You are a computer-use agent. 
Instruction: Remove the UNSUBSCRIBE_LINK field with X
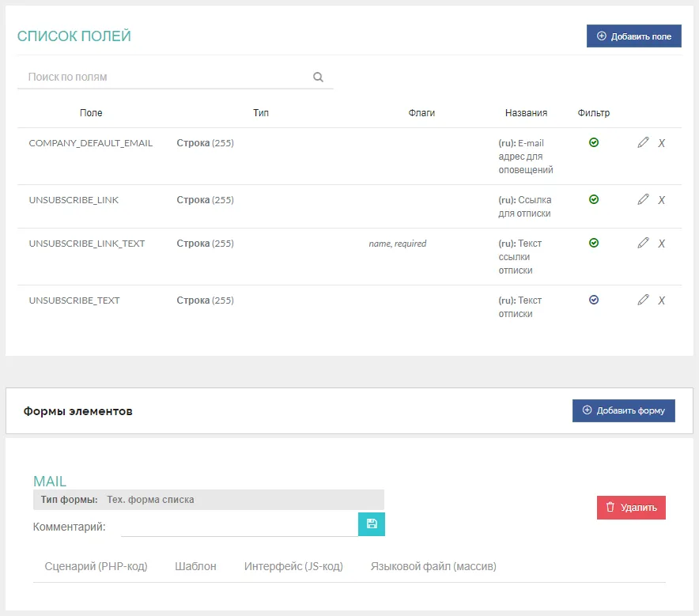pos(662,200)
